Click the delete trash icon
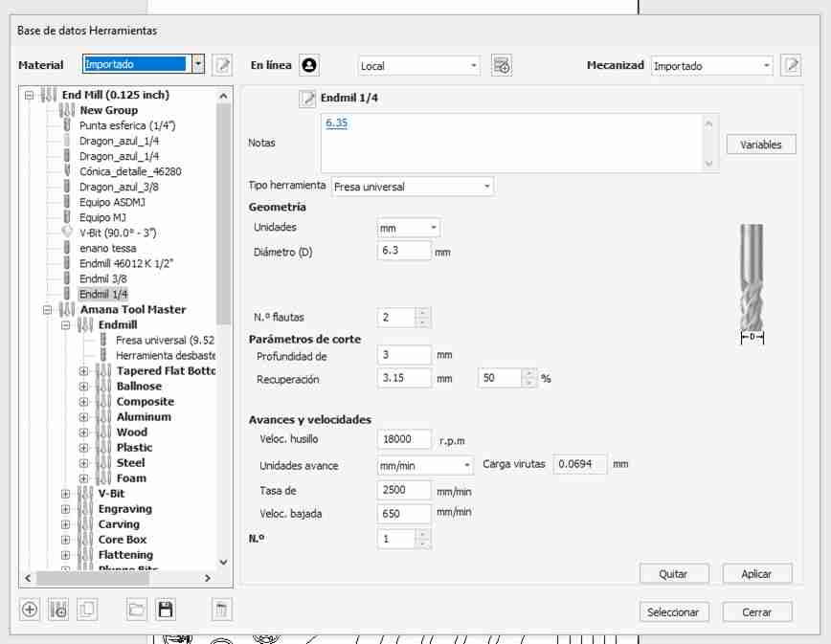Viewport: 831px width, 644px height. click(221, 610)
